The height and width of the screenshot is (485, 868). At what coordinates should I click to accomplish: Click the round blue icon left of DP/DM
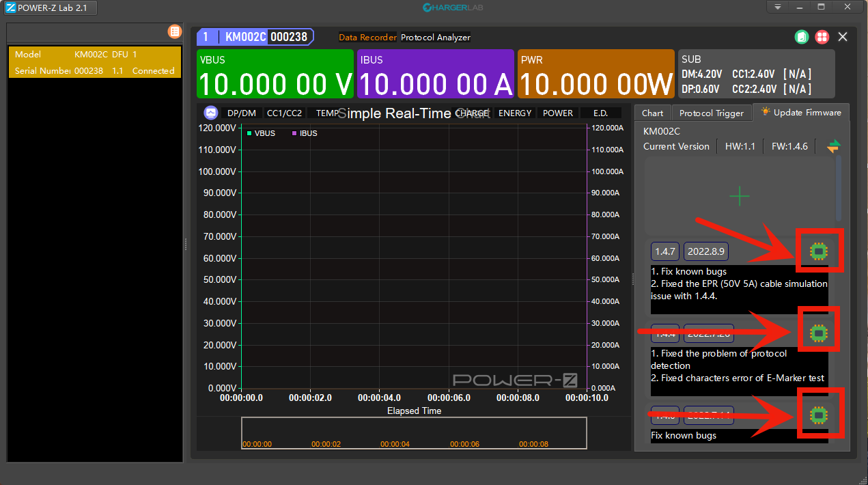click(209, 113)
